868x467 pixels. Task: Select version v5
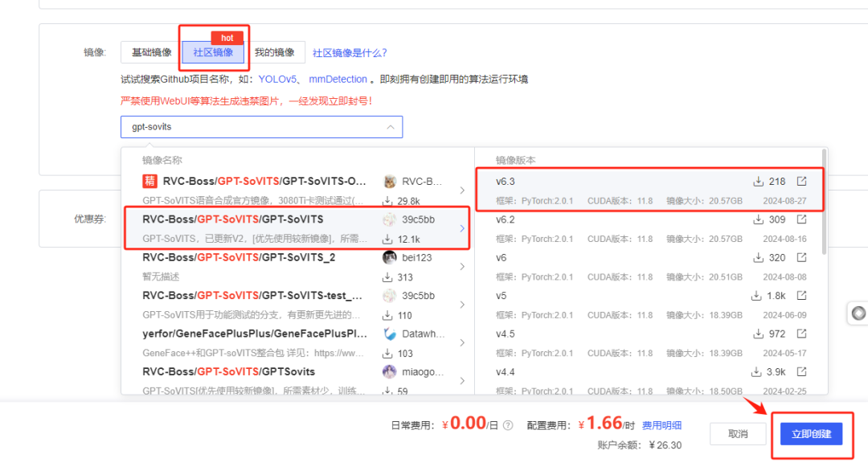[649, 305]
